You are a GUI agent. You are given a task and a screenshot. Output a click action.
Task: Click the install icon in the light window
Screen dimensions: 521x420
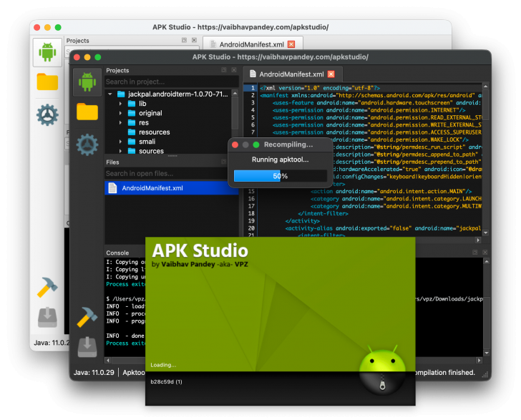[47, 318]
